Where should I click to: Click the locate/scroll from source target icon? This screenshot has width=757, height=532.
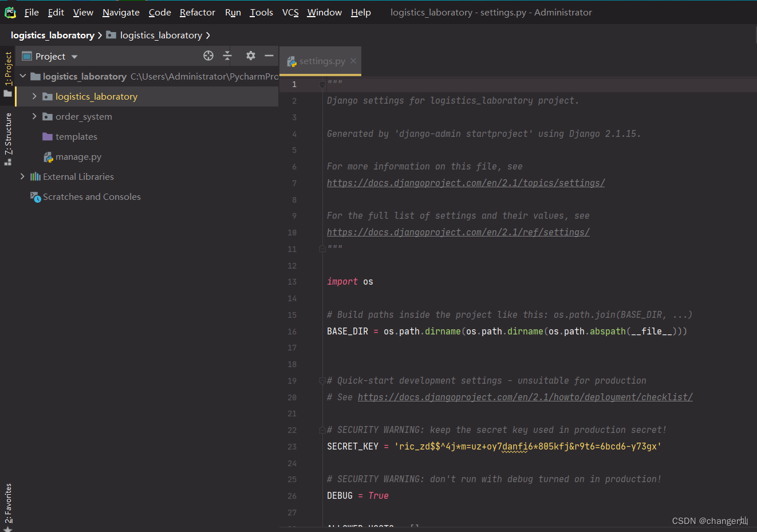208,56
